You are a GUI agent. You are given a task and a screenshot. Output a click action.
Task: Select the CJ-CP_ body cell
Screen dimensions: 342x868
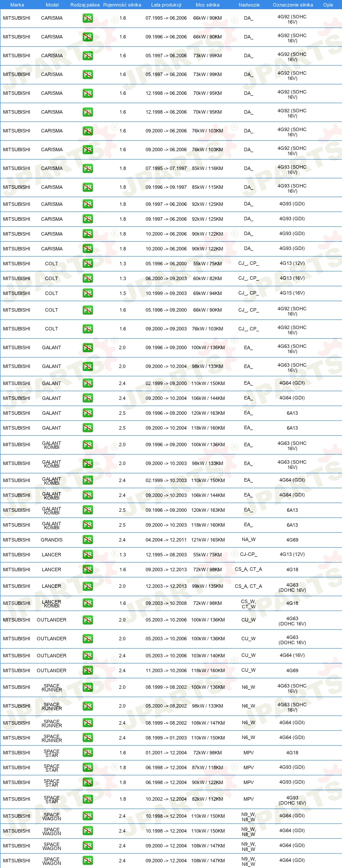pyautogui.click(x=248, y=555)
